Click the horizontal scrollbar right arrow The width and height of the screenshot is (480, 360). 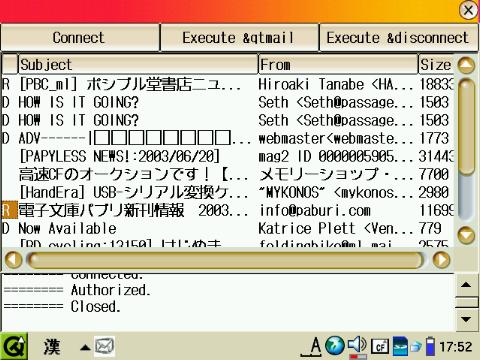pyautogui.click(x=441, y=260)
